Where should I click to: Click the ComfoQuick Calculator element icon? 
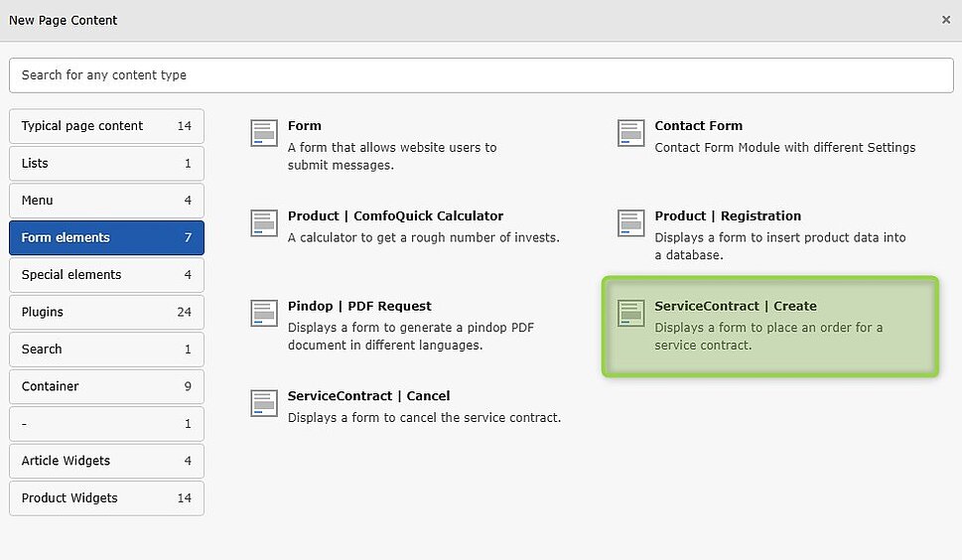[264, 223]
